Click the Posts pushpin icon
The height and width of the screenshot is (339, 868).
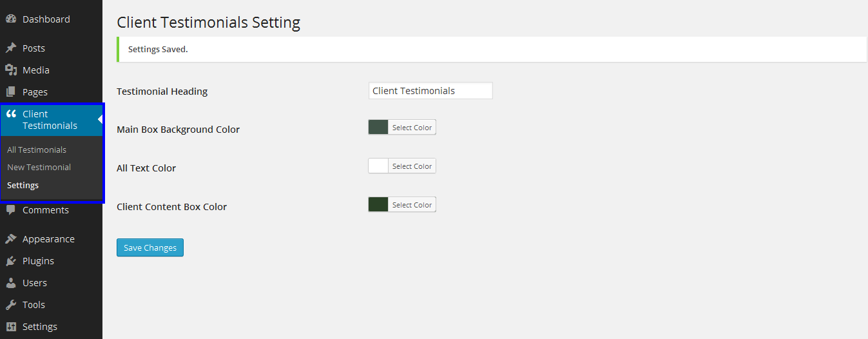[11, 48]
